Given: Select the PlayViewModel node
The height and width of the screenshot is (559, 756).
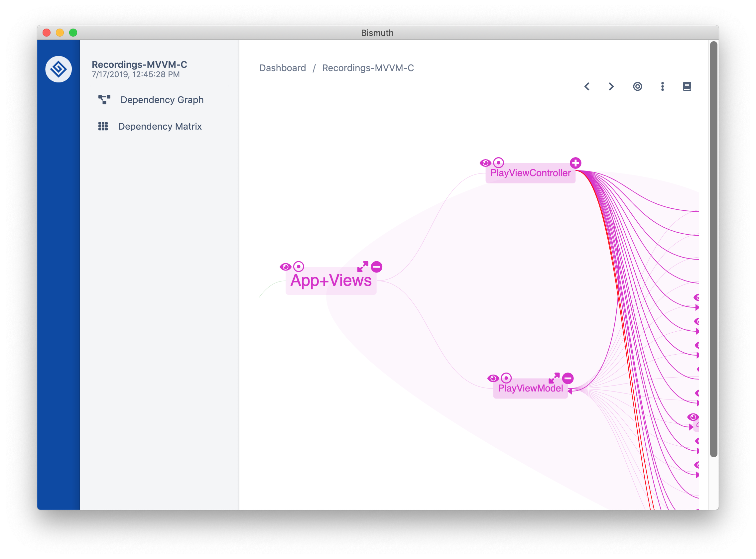Looking at the screenshot, I should pos(530,389).
